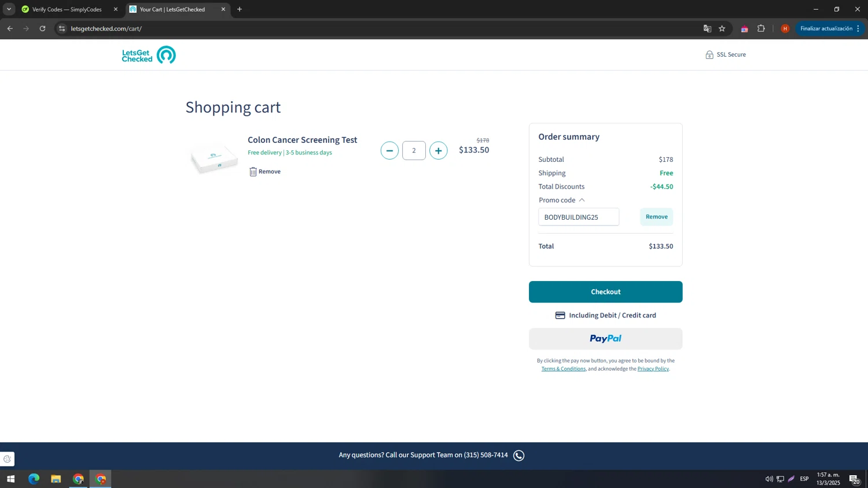
Task: Decrease quantity with the minus button
Action: [x=389, y=150]
